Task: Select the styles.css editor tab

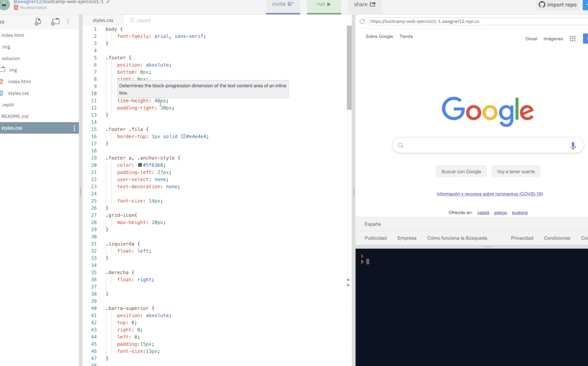Action: (103, 20)
